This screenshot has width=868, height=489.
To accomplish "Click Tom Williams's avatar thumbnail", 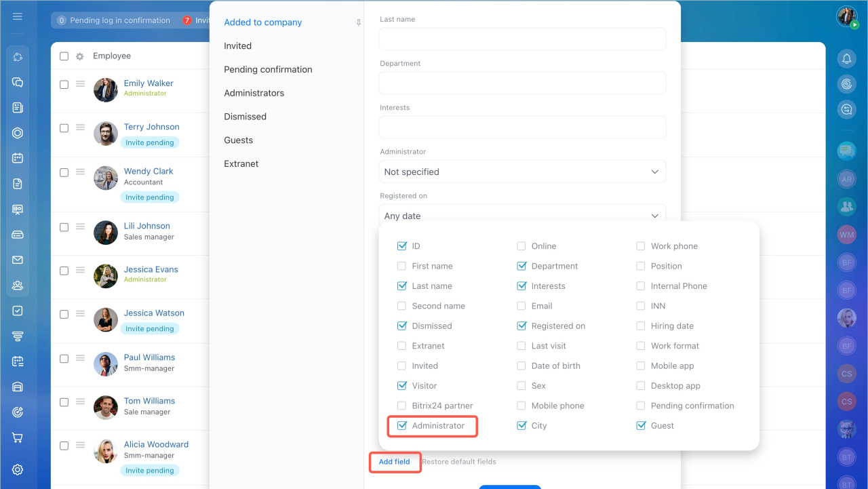I will (x=106, y=408).
